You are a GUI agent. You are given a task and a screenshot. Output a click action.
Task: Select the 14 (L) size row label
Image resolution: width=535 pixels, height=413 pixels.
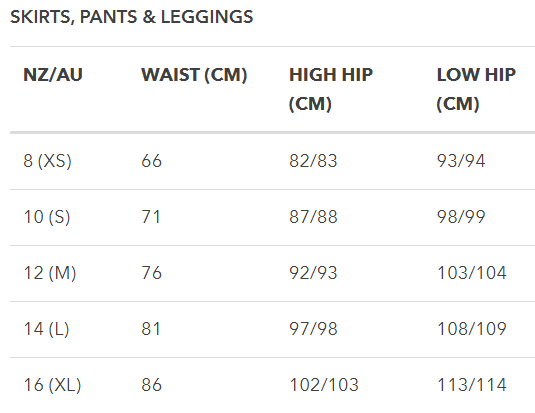click(x=46, y=329)
